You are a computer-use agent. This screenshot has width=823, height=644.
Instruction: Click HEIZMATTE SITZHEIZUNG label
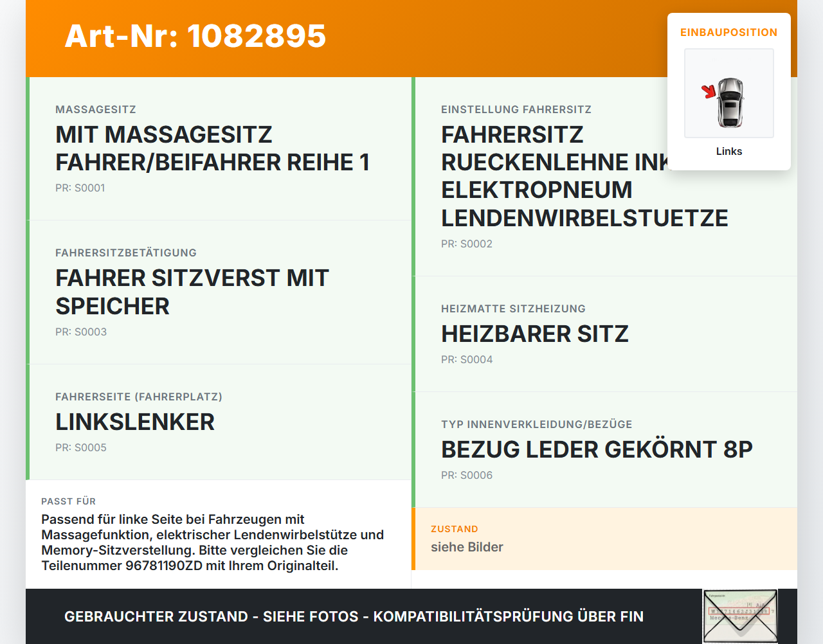[513, 309]
